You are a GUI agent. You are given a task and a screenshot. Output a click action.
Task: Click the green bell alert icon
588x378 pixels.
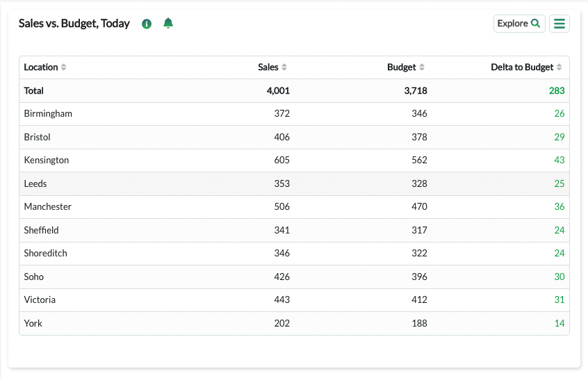click(x=168, y=23)
